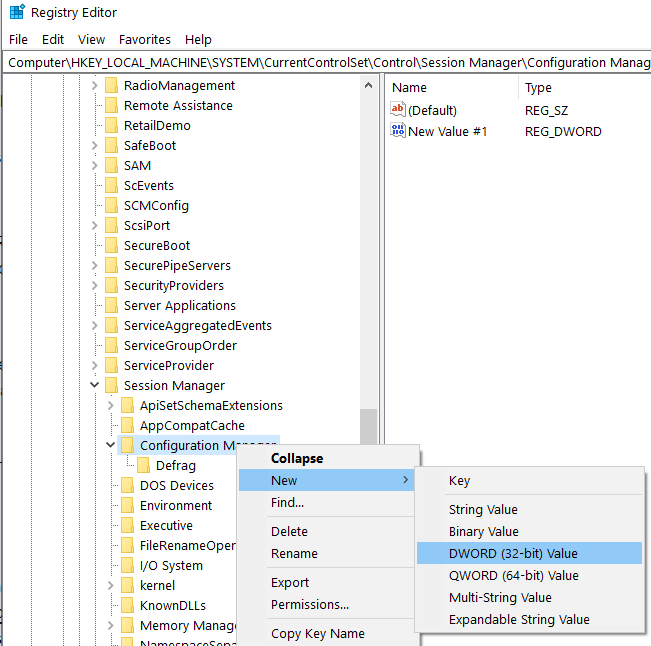This screenshot has height=646, width=651.
Task: Click the Server Applications folder icon
Action: [x=111, y=305]
